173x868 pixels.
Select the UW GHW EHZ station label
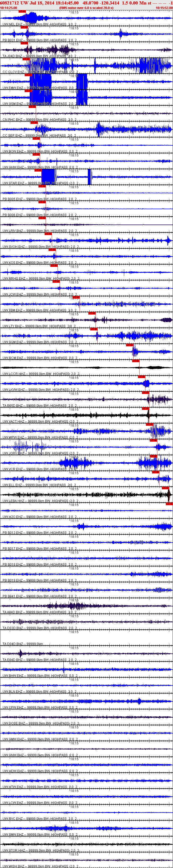coord(40,167)
